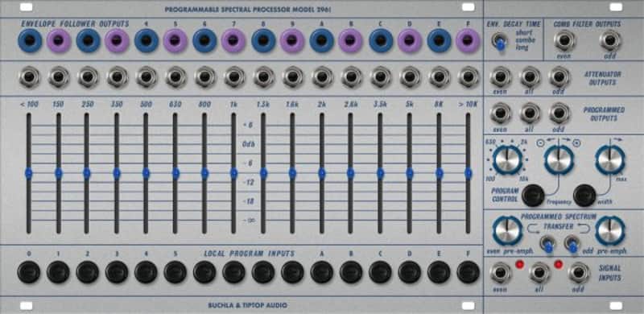The width and height of the screenshot is (644, 314).
Task: Click the silver band output jack above 5k
Action: click(410, 76)
